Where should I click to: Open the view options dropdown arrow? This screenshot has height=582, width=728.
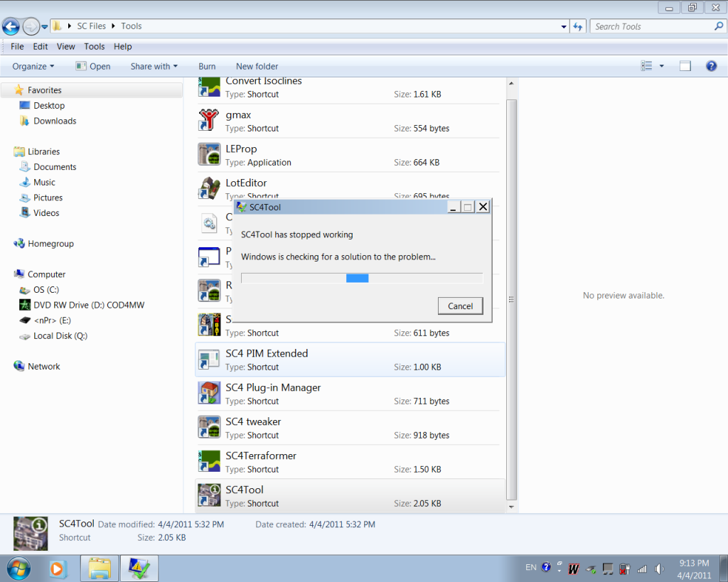[x=662, y=66]
